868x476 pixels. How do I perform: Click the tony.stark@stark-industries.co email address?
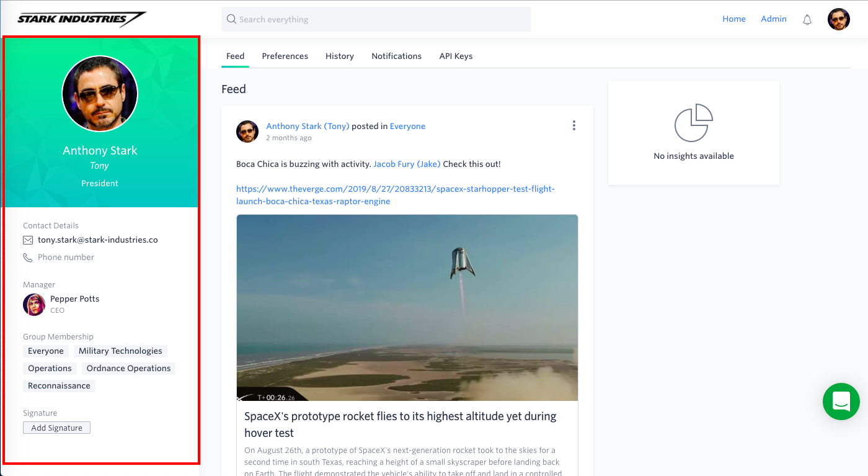tap(98, 240)
